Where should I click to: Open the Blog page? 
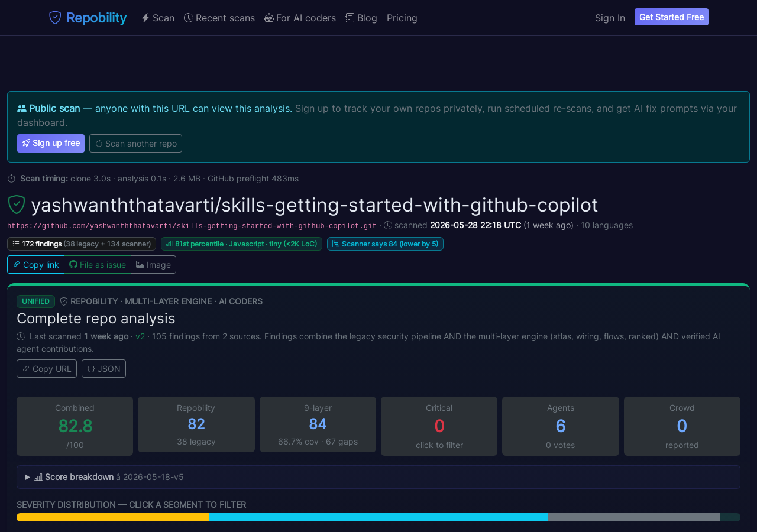coord(361,18)
